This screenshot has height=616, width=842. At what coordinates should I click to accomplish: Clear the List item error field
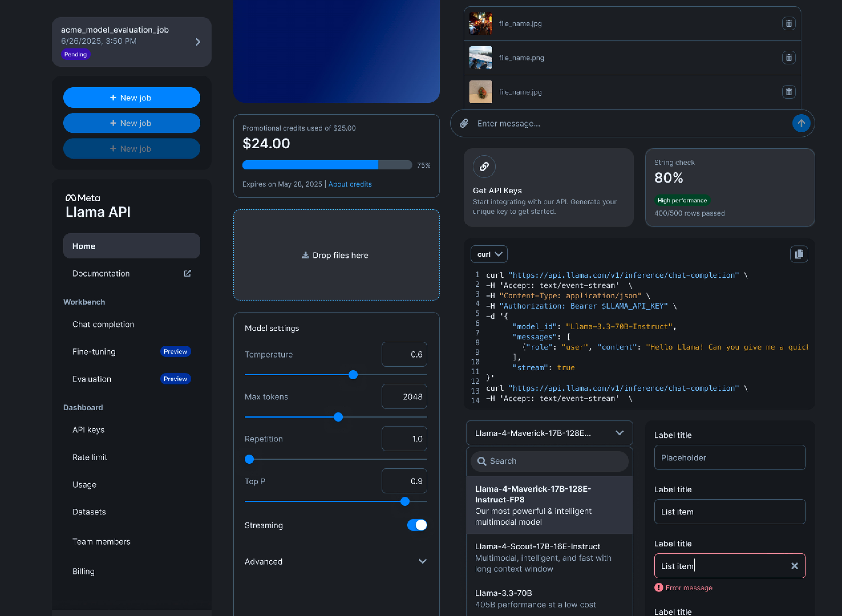click(795, 566)
